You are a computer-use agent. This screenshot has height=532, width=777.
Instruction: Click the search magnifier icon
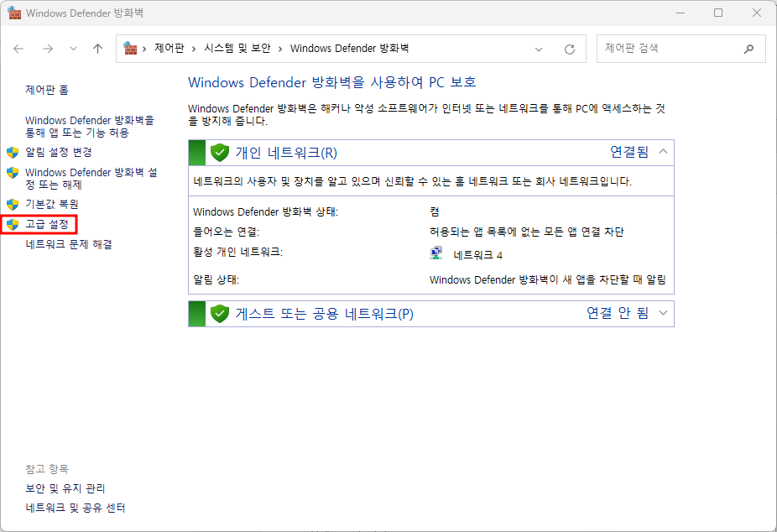748,49
